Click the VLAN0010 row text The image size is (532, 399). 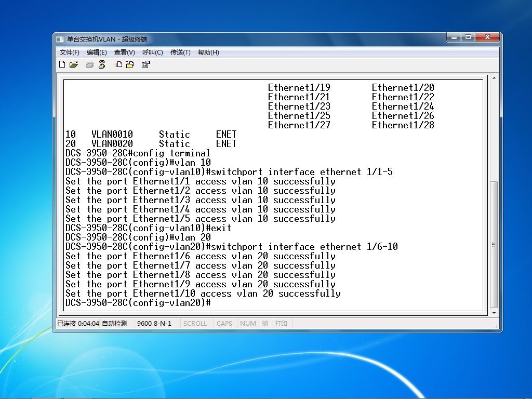pyautogui.click(x=151, y=135)
